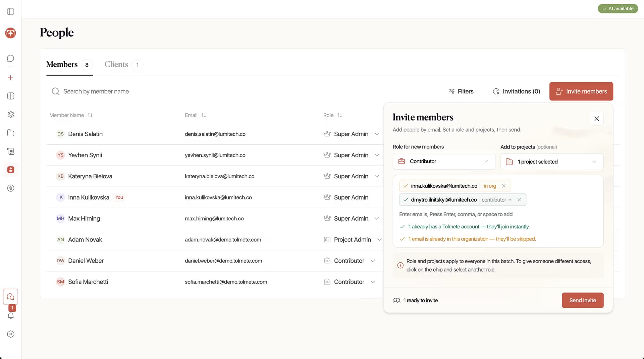Change contributor role on dmytro chip
644x359 pixels.
497,200
